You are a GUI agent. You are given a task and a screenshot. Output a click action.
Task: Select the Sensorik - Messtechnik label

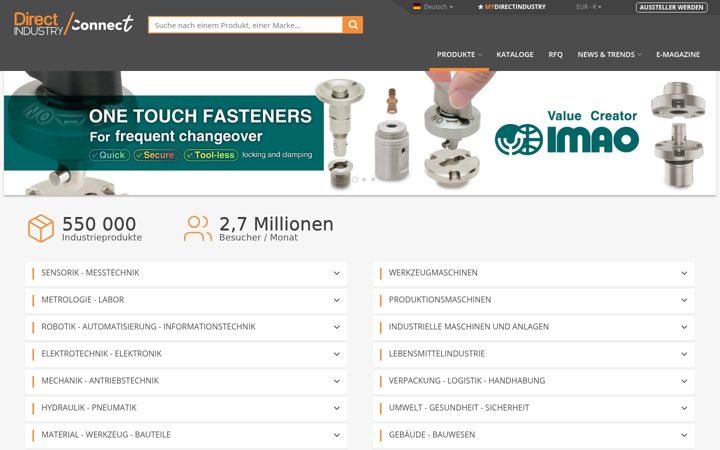coord(90,273)
